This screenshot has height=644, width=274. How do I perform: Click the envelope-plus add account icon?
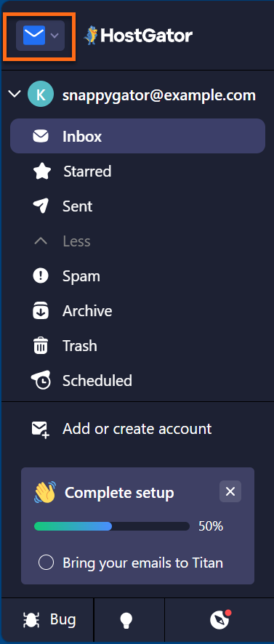click(x=41, y=430)
